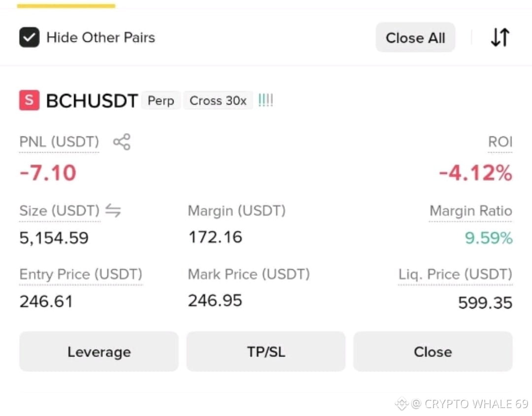This screenshot has width=532, height=416.
Task: Uncheck the Hide Other Pairs checkbox
Action: (x=29, y=37)
